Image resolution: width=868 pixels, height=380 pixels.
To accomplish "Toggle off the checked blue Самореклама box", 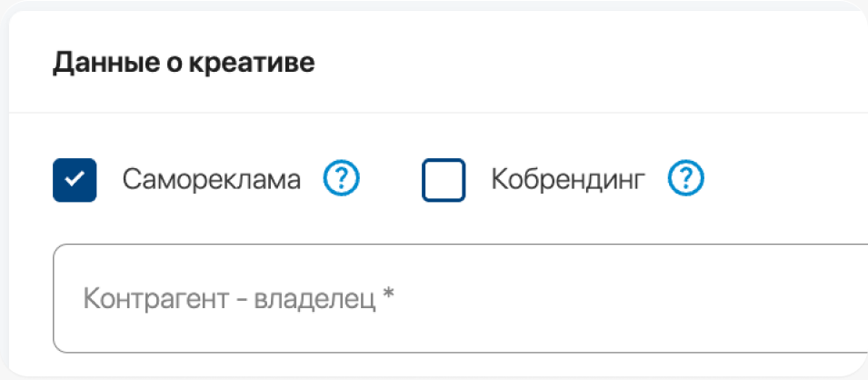I will 75,180.
